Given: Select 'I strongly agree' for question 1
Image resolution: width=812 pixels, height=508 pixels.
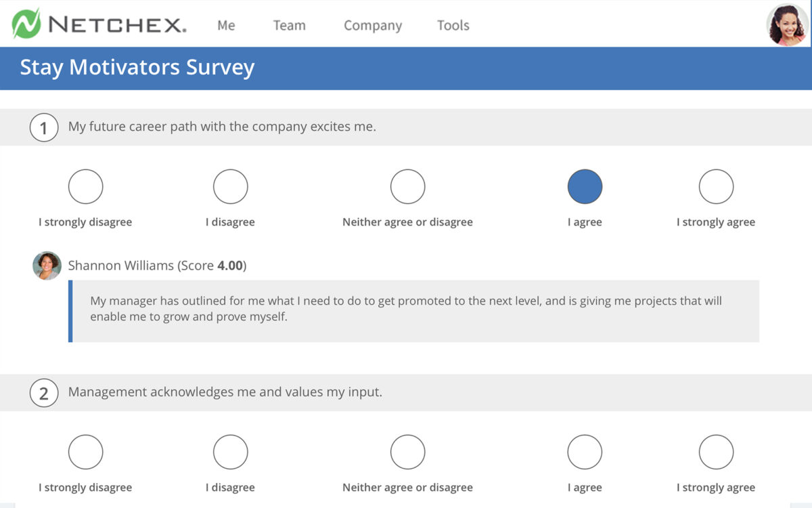Looking at the screenshot, I should (x=716, y=187).
